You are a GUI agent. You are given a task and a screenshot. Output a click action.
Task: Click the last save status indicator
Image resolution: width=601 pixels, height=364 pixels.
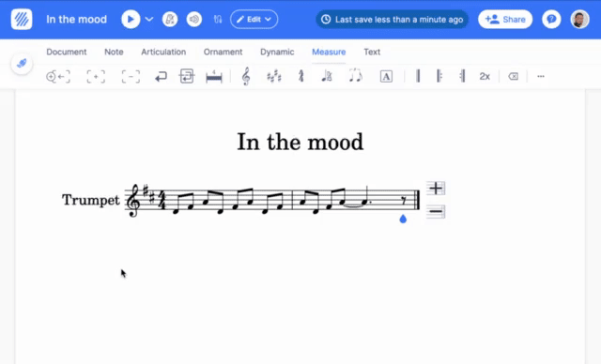pyautogui.click(x=392, y=19)
